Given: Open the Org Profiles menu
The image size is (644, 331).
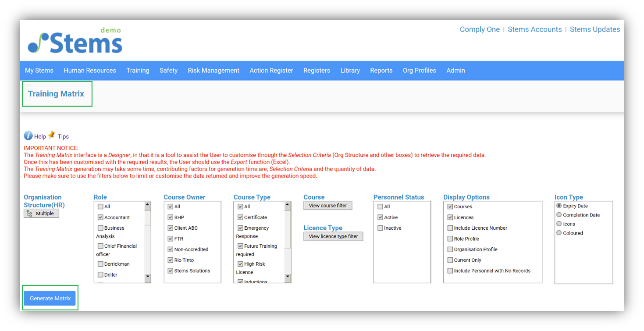Looking at the screenshot, I should (x=420, y=71).
